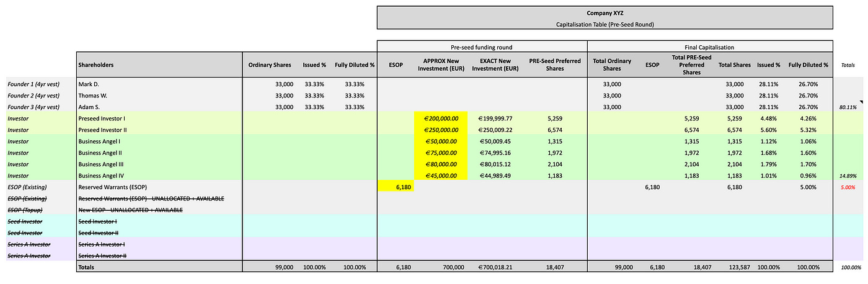Viewport: 868px width, 284px height.
Task: Click the yellow €200,000.00 investment cell
Action: [x=441, y=118]
